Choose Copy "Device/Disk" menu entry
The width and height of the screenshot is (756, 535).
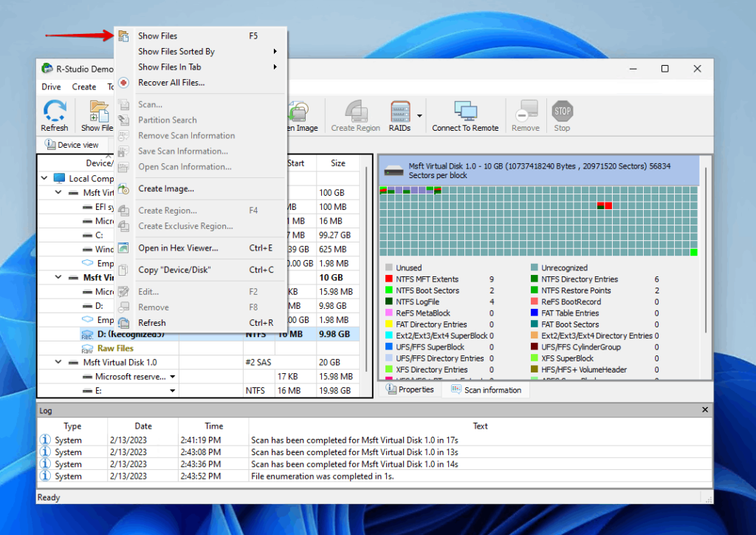[x=201, y=270]
